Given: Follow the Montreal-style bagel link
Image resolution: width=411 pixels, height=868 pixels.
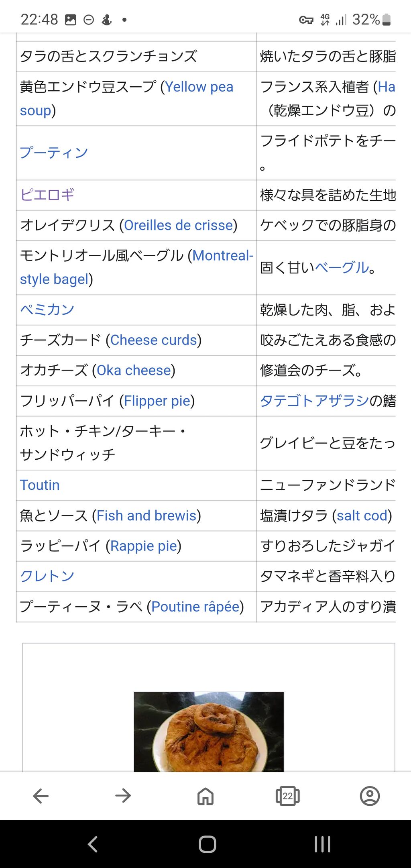Looking at the screenshot, I should tap(222, 256).
